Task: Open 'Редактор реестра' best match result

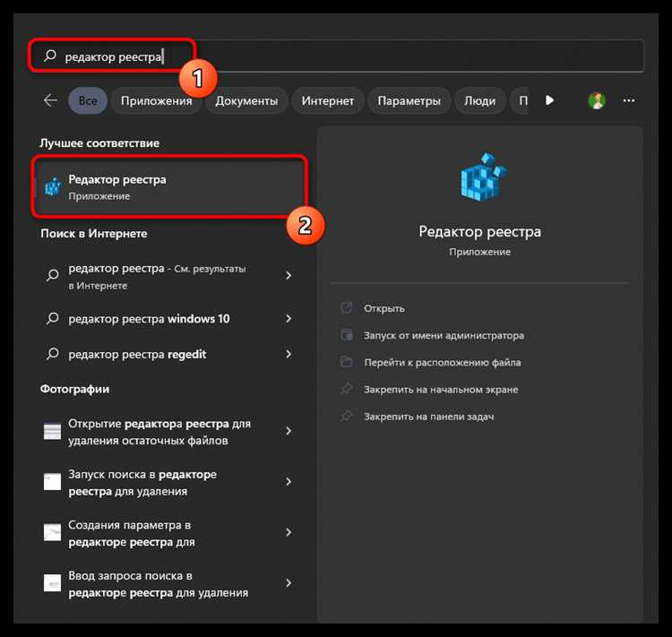Action: (x=170, y=187)
